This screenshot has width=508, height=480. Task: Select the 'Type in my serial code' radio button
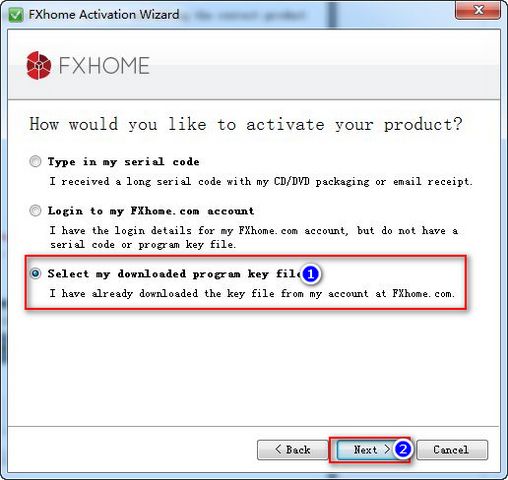click(35, 161)
